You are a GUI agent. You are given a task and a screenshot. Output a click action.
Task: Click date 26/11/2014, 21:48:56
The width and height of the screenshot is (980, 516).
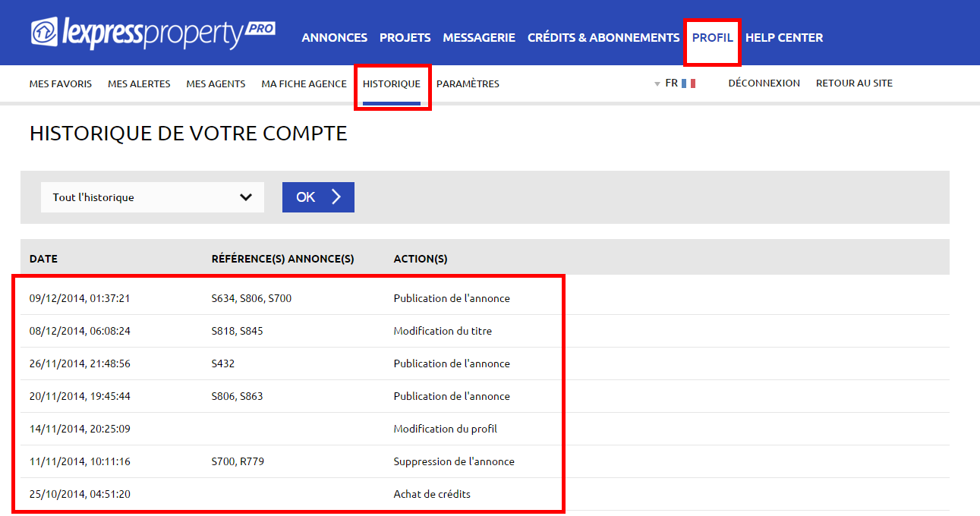[x=80, y=363]
